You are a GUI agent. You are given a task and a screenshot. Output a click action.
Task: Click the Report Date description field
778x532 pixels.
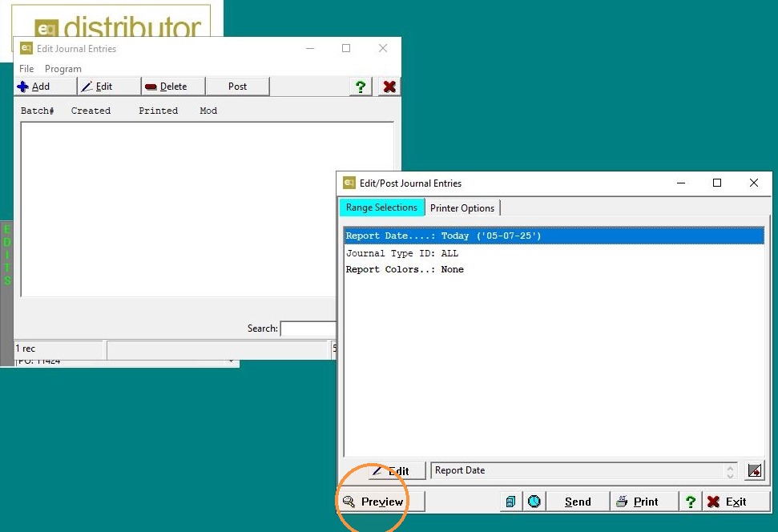577,470
